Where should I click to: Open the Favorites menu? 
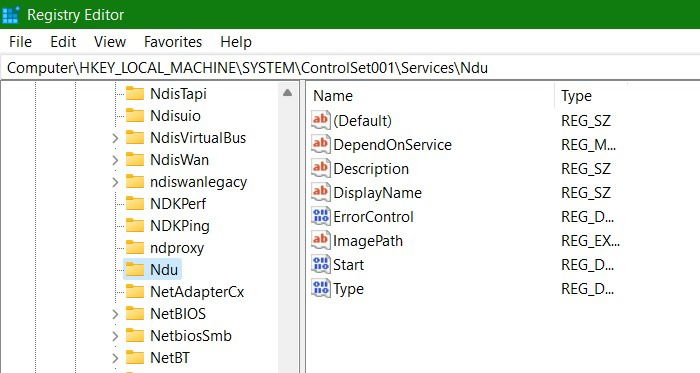[173, 42]
